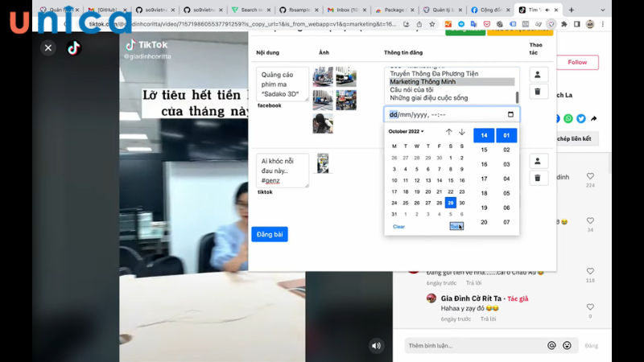Select hour 16 in the time picker

[484, 164]
